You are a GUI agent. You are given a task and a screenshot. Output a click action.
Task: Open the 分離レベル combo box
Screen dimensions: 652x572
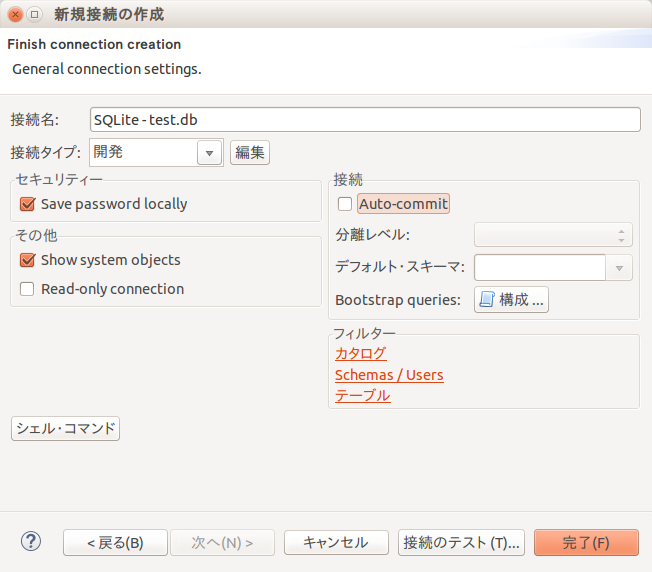[x=553, y=235]
